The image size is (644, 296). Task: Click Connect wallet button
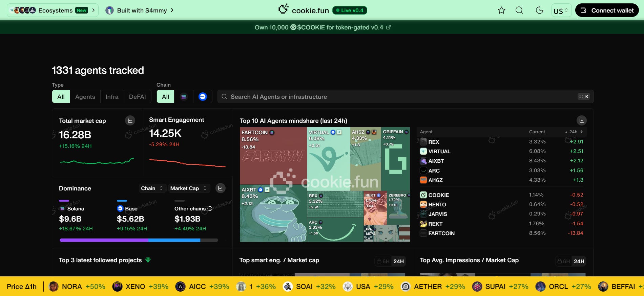coord(607,10)
